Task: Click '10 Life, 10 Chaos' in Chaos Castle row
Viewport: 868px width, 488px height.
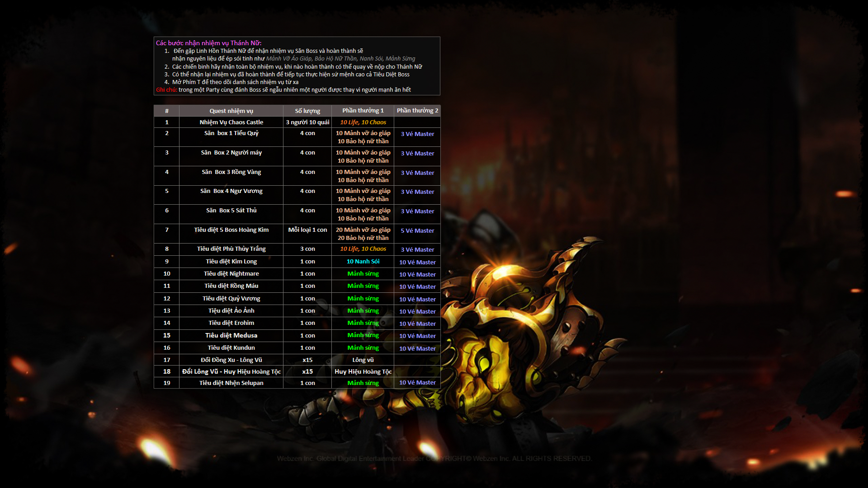Action: tap(363, 122)
